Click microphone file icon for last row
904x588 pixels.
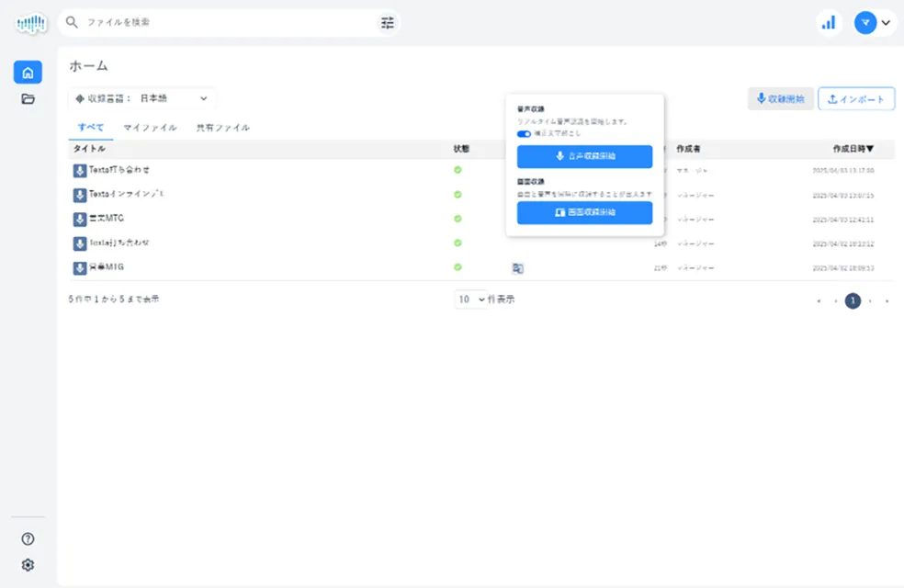tap(80, 267)
